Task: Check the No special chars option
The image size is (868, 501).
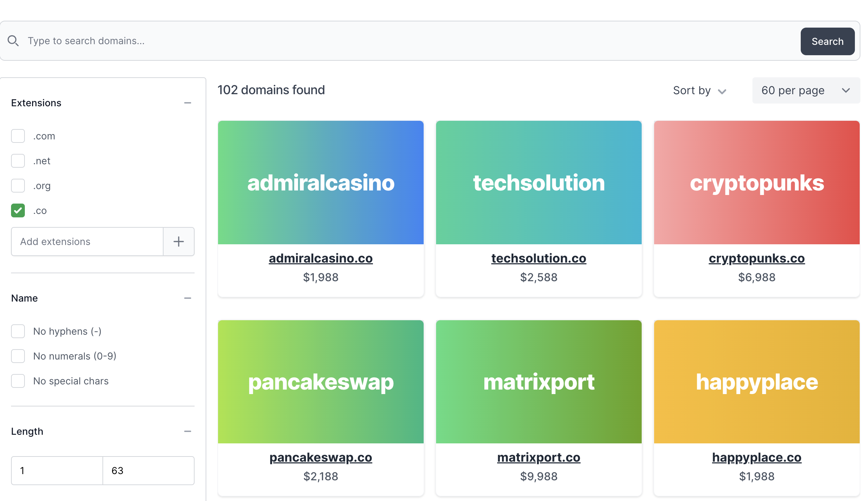Action: (x=18, y=381)
